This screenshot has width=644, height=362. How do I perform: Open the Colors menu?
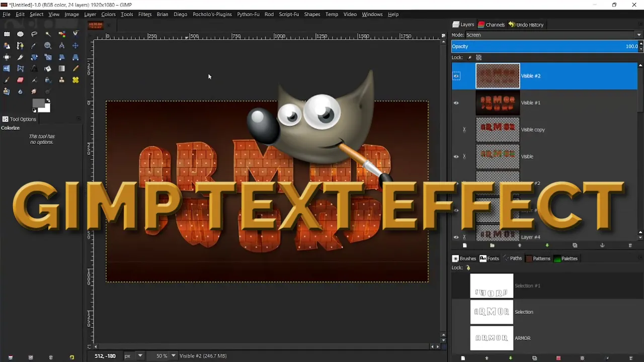pos(108,14)
